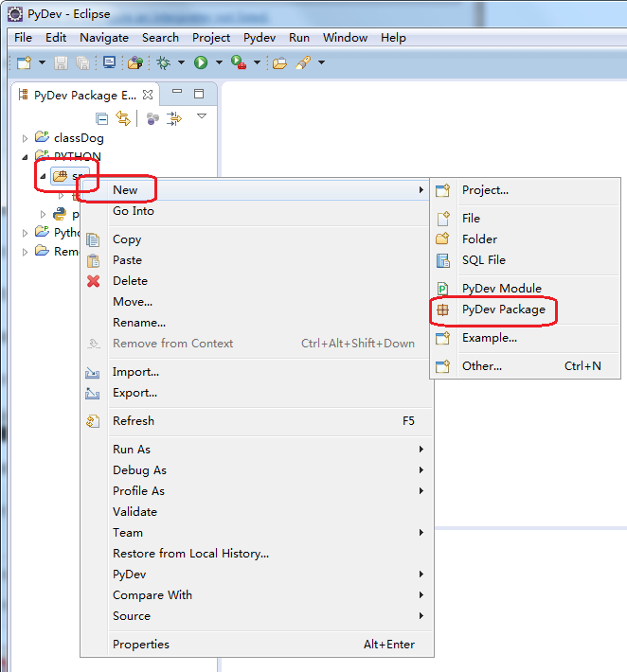Select the classDog project

point(79,138)
